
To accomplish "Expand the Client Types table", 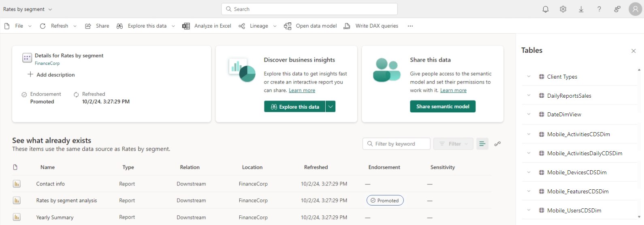I will tap(529, 77).
